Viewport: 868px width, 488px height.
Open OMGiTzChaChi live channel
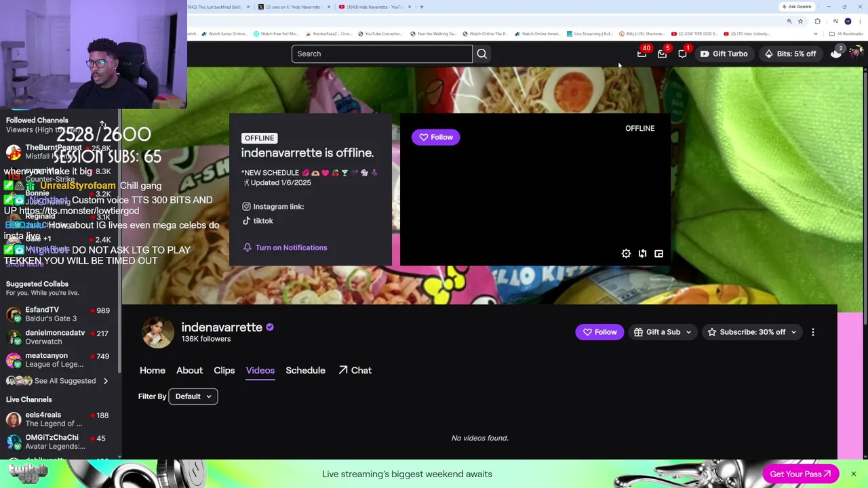(60, 442)
